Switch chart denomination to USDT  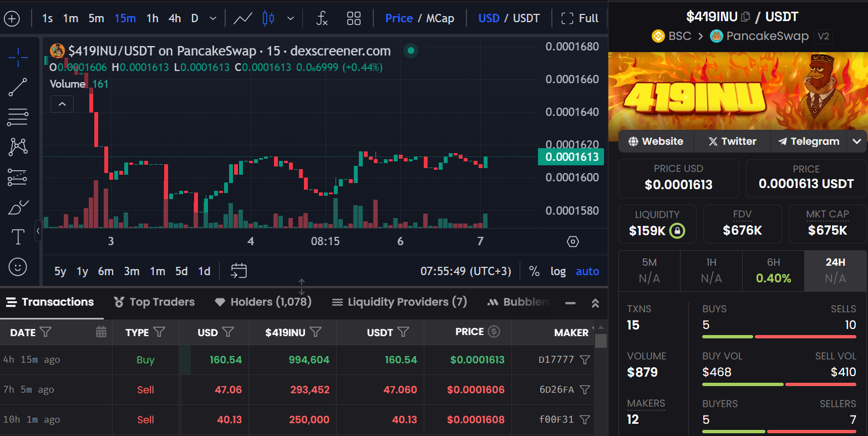(x=526, y=18)
